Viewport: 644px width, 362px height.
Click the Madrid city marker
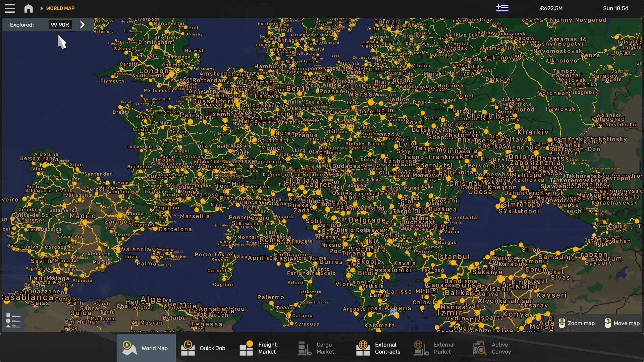point(85,222)
